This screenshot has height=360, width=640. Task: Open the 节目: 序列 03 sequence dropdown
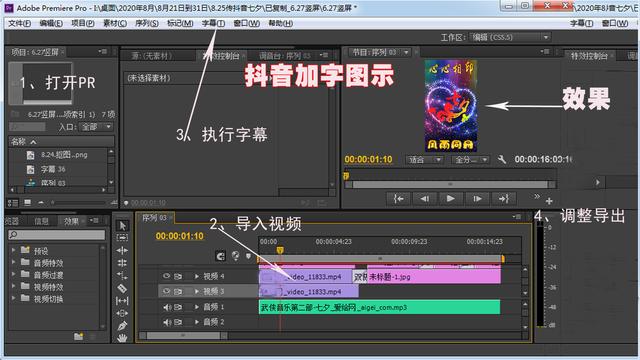pyautogui.click(x=406, y=52)
